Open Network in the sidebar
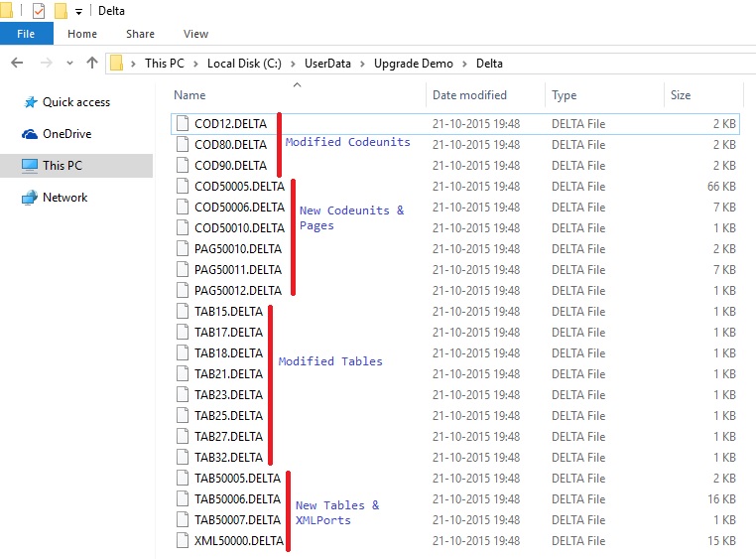The height and width of the screenshot is (559, 756). click(x=64, y=198)
